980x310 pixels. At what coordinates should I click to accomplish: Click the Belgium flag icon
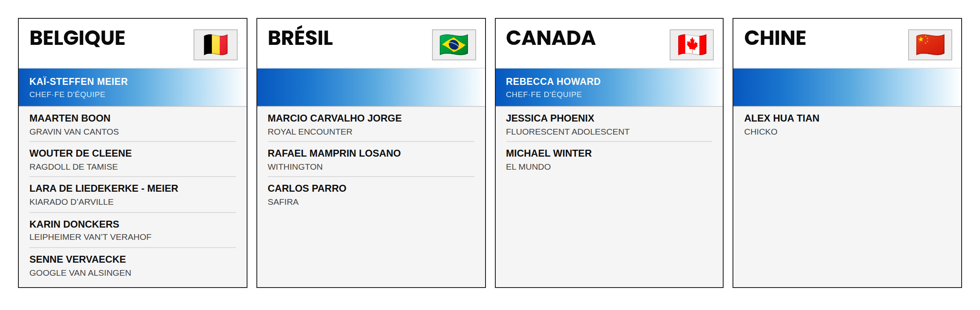[x=216, y=45]
